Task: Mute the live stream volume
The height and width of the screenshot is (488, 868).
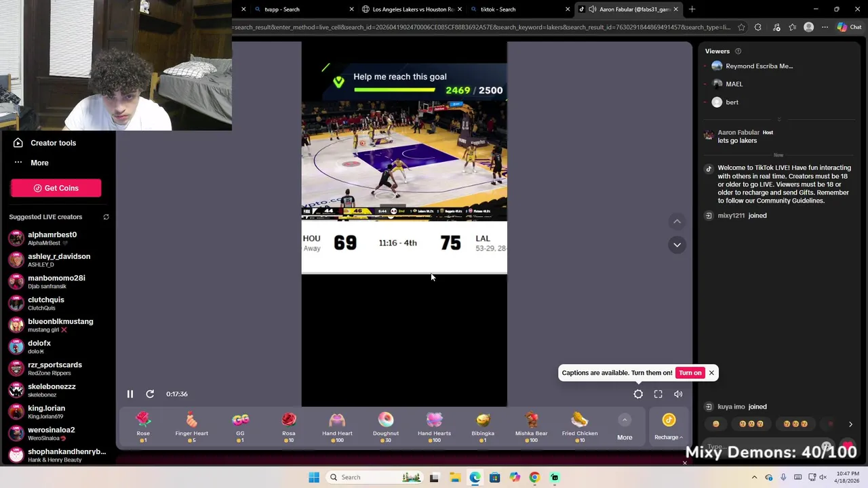Action: [x=678, y=394]
